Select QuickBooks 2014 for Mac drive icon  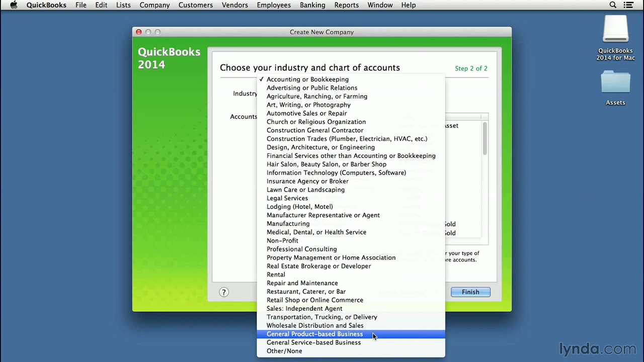[x=616, y=38]
